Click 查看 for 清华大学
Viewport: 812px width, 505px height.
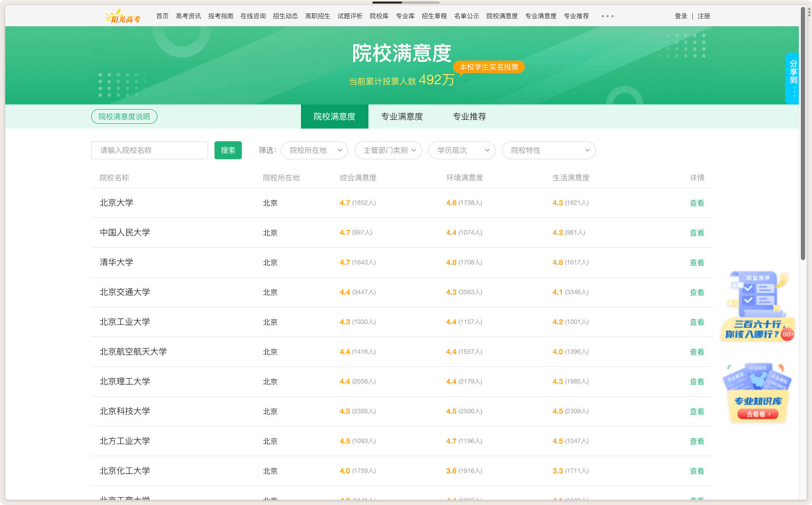click(697, 262)
